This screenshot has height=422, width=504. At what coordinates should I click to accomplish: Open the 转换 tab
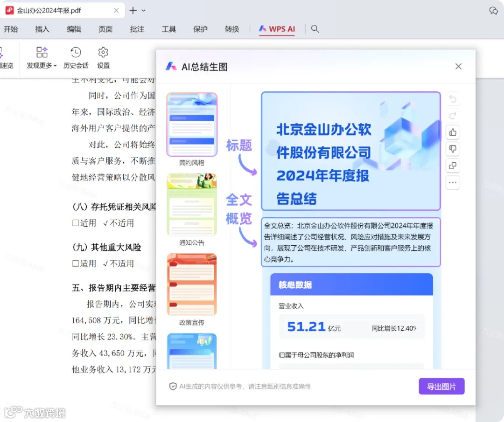pyautogui.click(x=232, y=29)
